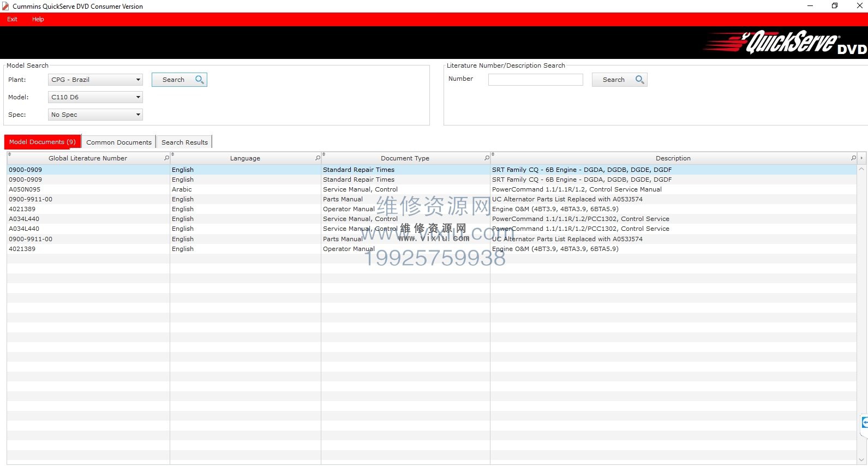This screenshot has width=868, height=466.
Task: Click the sort arrows on Document Type column
Action: coord(324,154)
